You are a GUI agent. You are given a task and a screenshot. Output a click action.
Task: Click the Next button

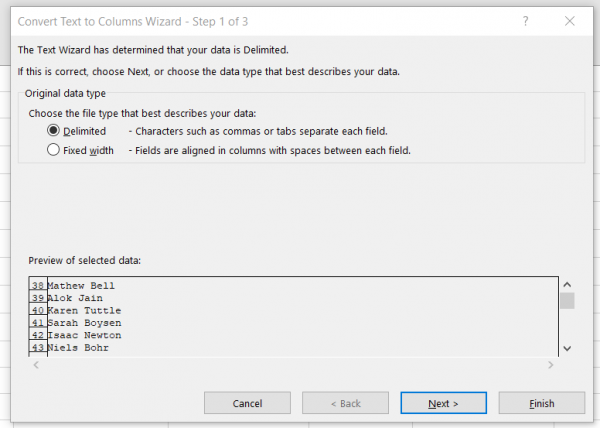point(443,403)
